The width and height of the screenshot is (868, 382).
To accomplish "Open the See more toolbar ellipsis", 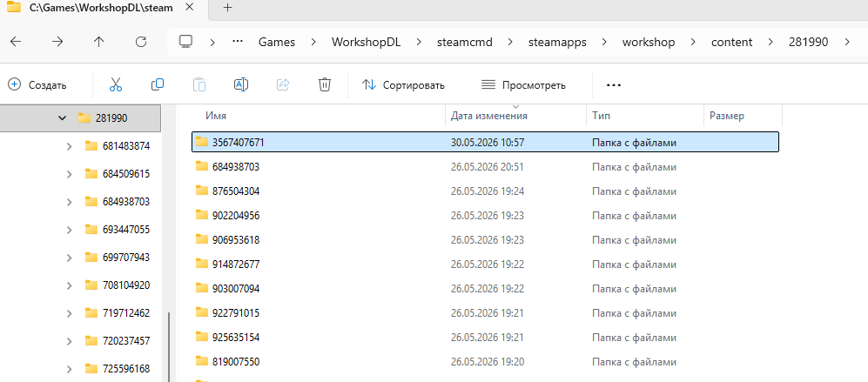I will coord(614,85).
